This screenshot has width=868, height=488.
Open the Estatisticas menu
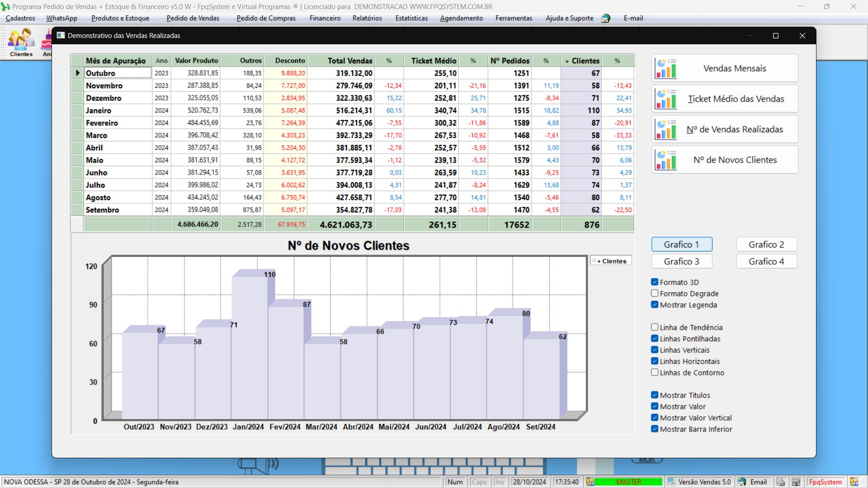pos(411,18)
